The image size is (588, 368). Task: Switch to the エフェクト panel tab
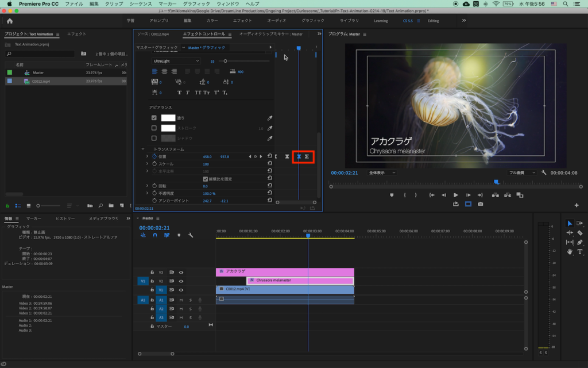click(x=77, y=34)
